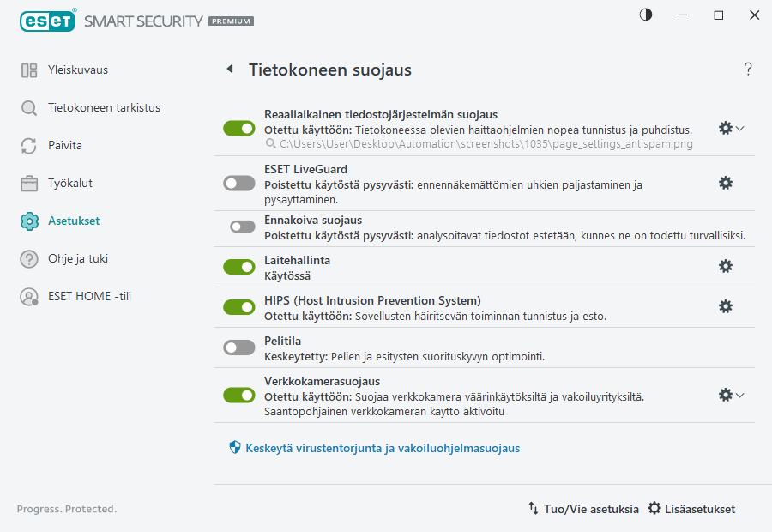
Task: Disable Reaaliaikainen tiedostojärjestelmän suojaus
Action: tap(239, 127)
